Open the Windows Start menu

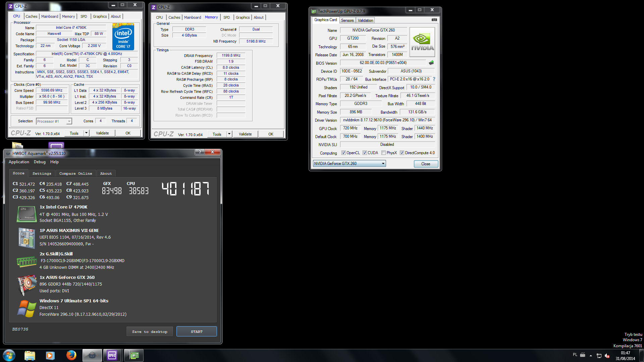point(9,355)
